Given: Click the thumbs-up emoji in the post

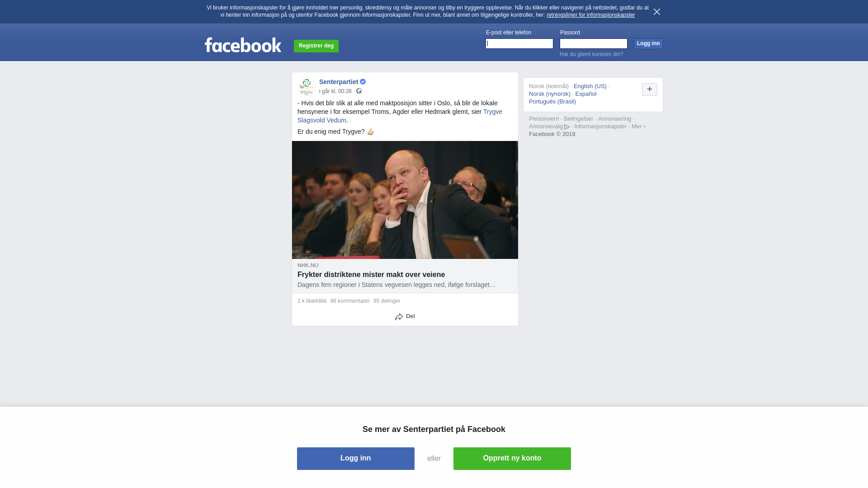Looking at the screenshot, I should tap(371, 131).
